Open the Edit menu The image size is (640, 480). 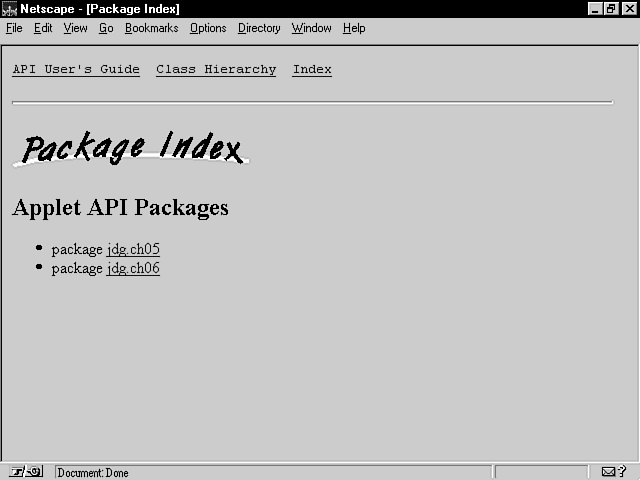click(x=43, y=28)
